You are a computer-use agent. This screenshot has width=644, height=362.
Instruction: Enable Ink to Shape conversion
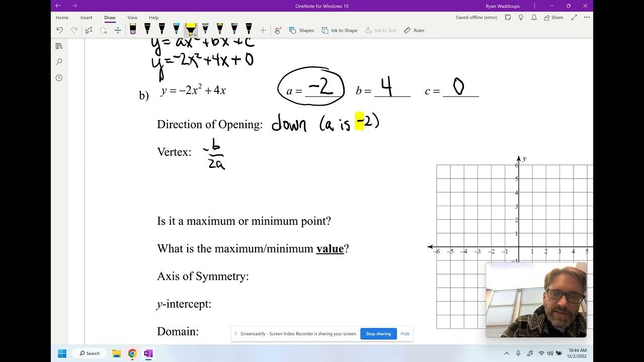(x=340, y=30)
